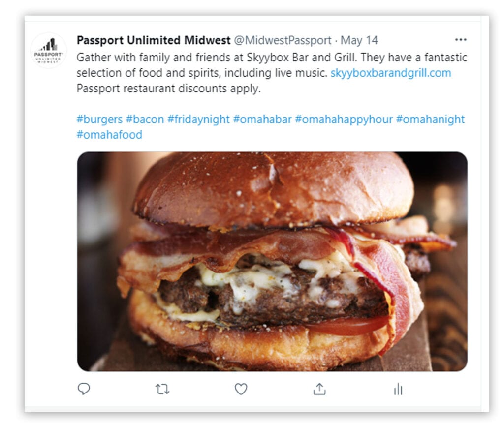Open the #omahabar hashtag
This screenshot has height=423, width=504.
pos(262,119)
